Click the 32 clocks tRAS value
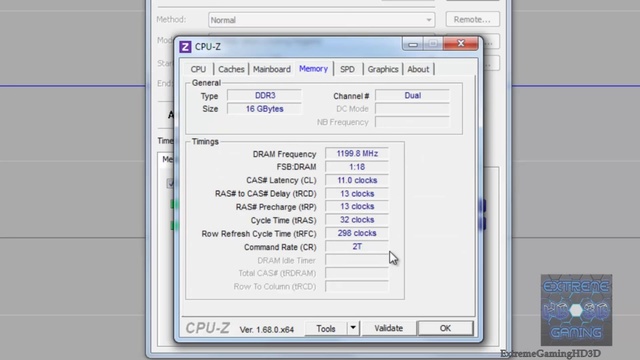The width and height of the screenshot is (640, 360). point(357,220)
